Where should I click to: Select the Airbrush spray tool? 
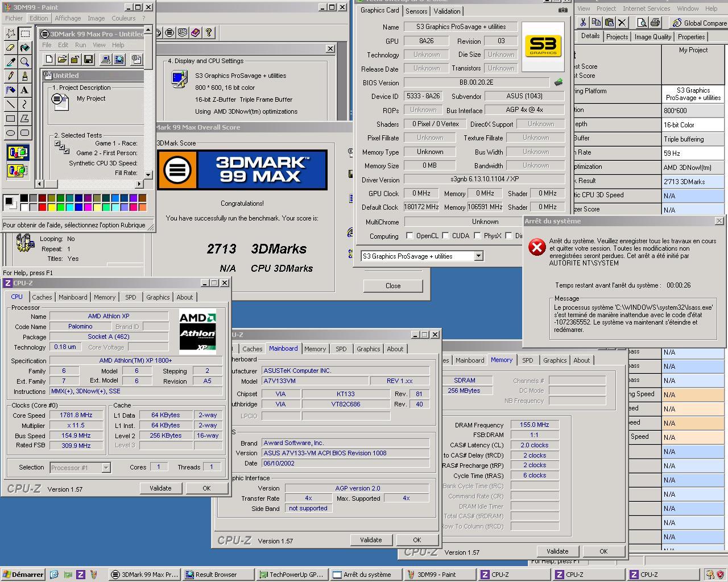coord(10,90)
